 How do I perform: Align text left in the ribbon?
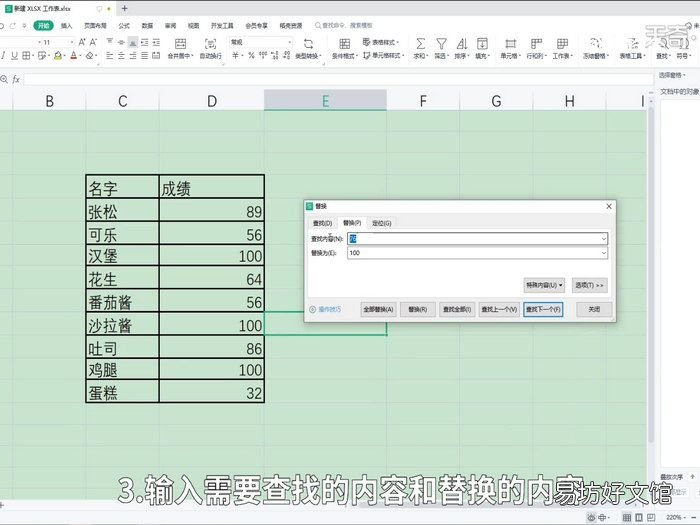110,56
